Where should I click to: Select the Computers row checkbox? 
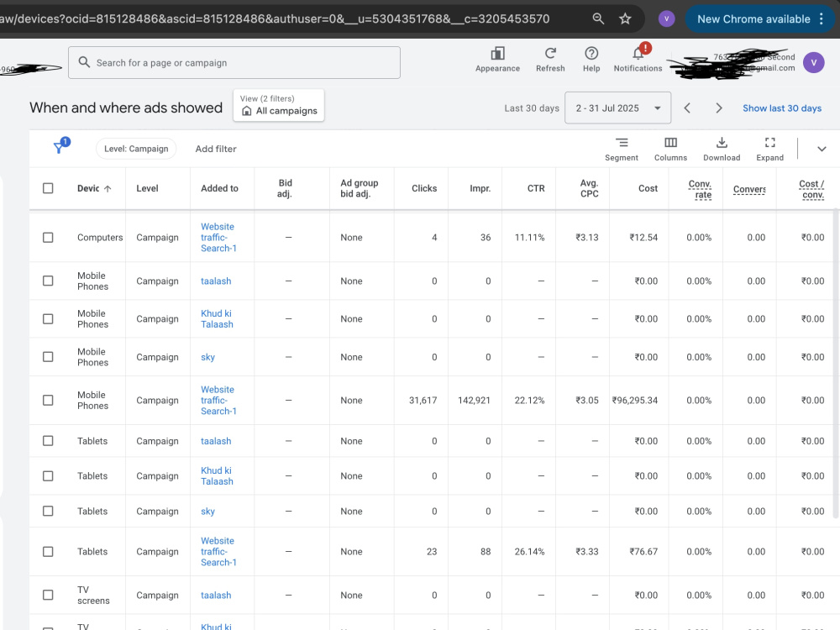point(48,238)
